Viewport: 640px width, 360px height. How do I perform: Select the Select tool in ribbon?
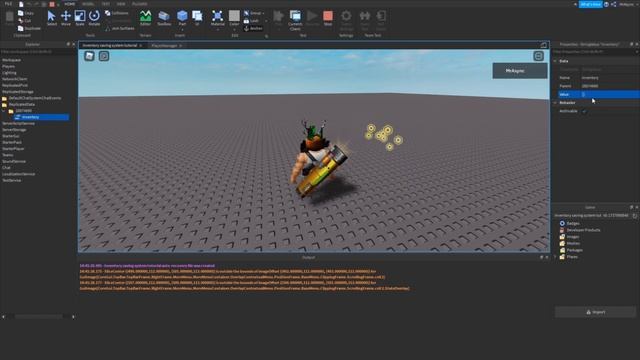[x=51, y=18]
